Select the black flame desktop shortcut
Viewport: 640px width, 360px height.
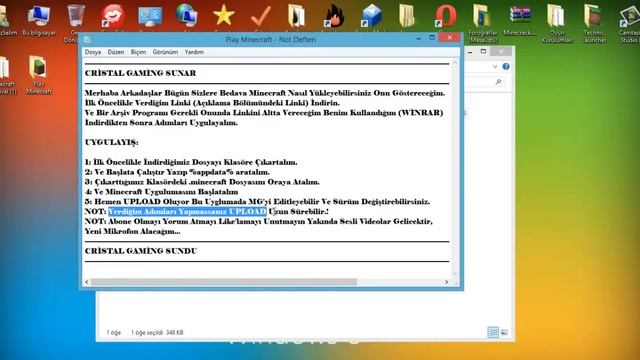pyautogui.click(x=334, y=16)
